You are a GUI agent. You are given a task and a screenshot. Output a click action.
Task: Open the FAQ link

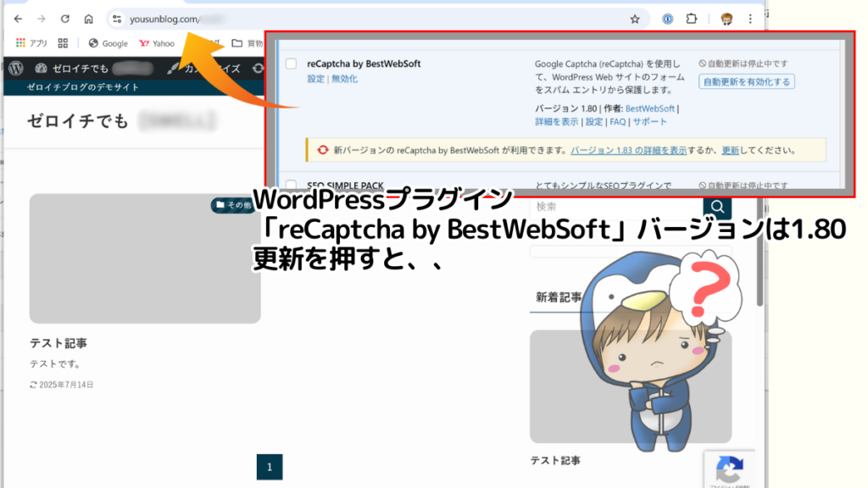point(617,122)
